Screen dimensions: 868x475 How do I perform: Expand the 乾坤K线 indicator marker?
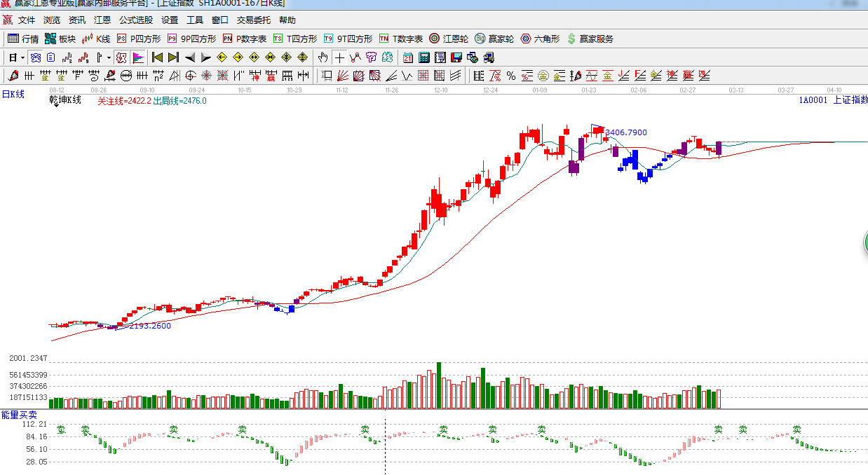(55, 104)
